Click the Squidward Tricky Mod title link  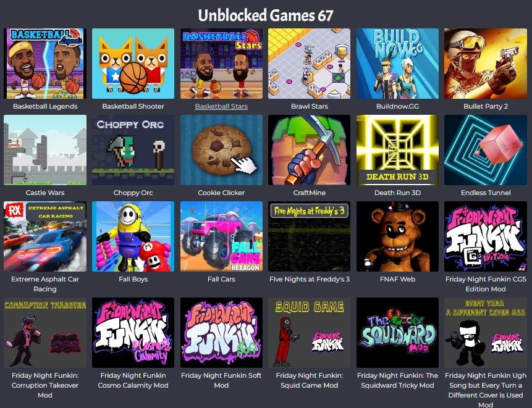click(x=397, y=380)
